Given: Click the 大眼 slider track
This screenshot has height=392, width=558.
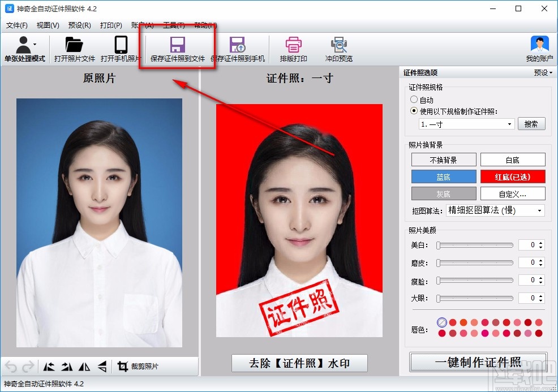Looking at the screenshot, I should tap(475, 298).
